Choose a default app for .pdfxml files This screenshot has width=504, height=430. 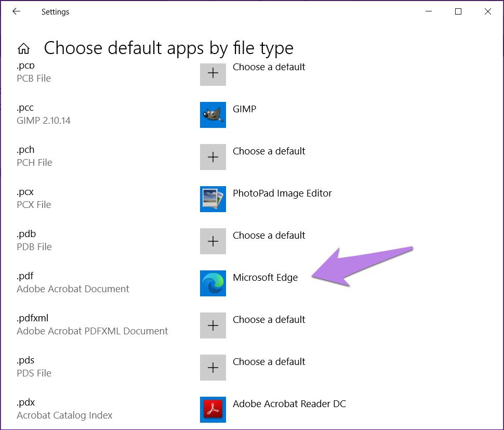(x=269, y=320)
